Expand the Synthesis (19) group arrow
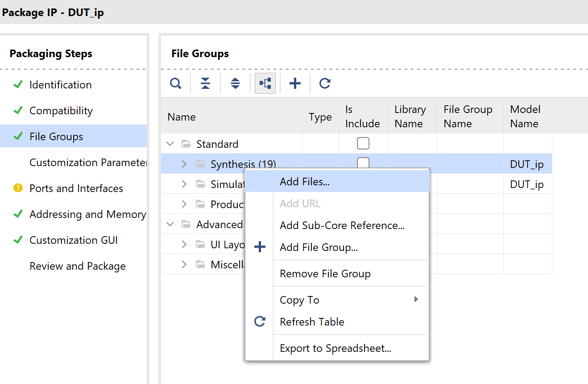This screenshot has width=588, height=384. tap(184, 164)
